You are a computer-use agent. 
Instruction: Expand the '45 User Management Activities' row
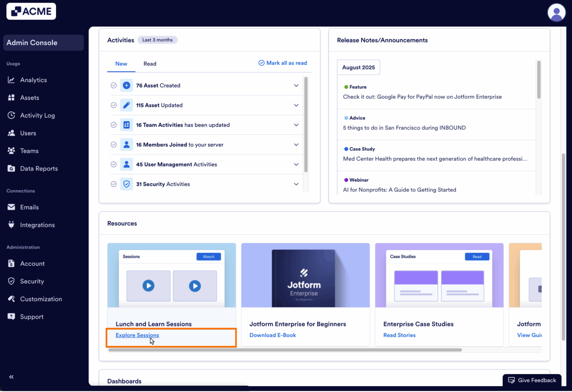[x=296, y=164]
